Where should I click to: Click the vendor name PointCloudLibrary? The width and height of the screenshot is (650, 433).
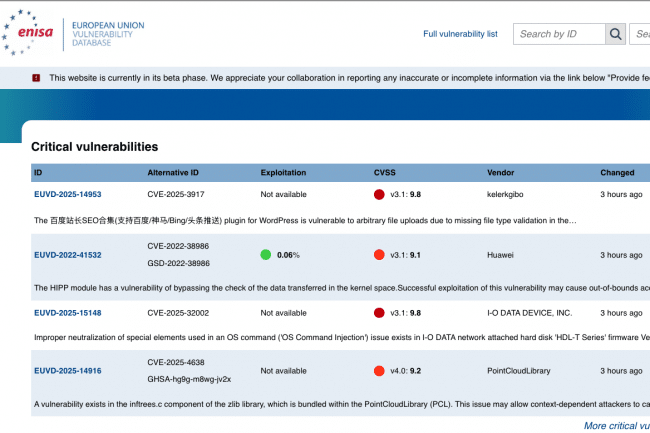[519, 371]
